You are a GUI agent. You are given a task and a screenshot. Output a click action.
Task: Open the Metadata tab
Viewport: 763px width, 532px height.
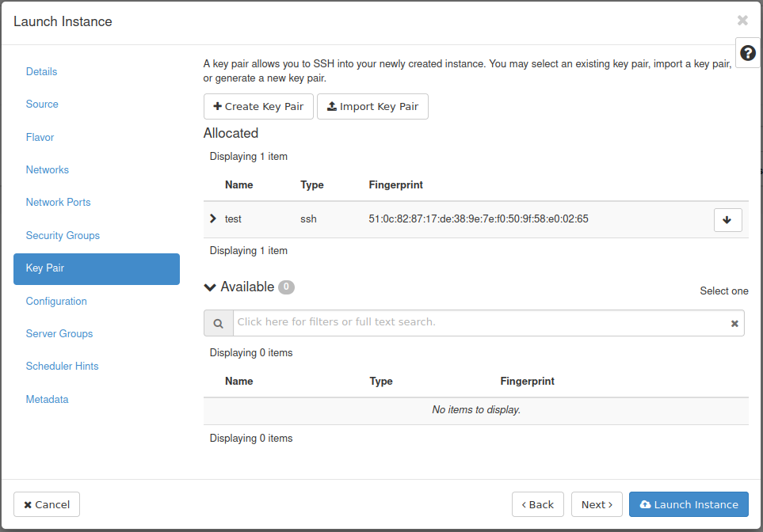[47, 400]
